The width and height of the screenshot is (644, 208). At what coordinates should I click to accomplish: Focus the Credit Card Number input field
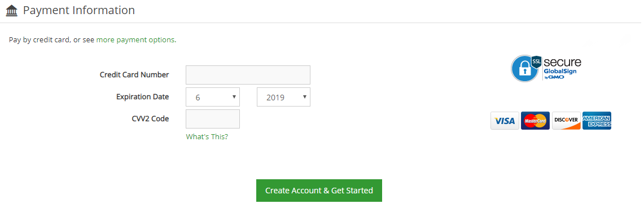click(248, 75)
